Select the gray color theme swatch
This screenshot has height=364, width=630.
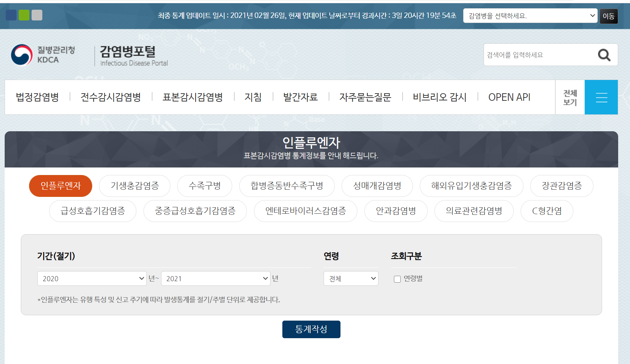(37, 15)
